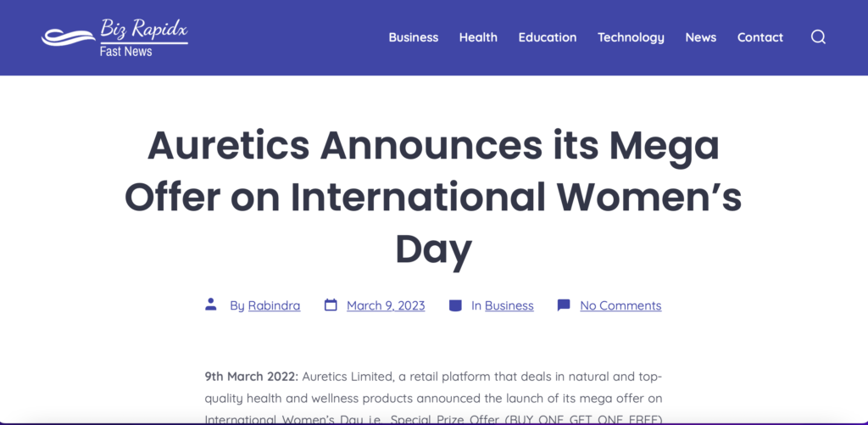Open the Health menu item
The image size is (868, 425).
[x=478, y=37]
